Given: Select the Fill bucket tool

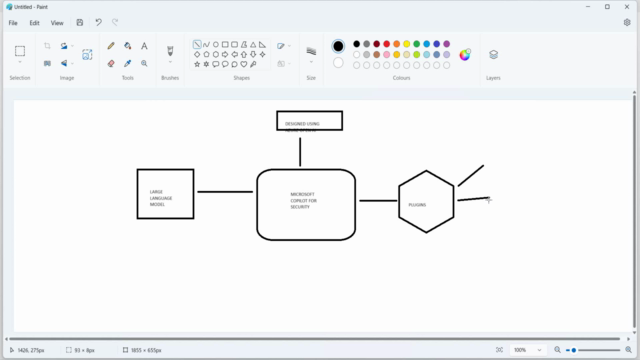Looking at the screenshot, I should (128, 46).
